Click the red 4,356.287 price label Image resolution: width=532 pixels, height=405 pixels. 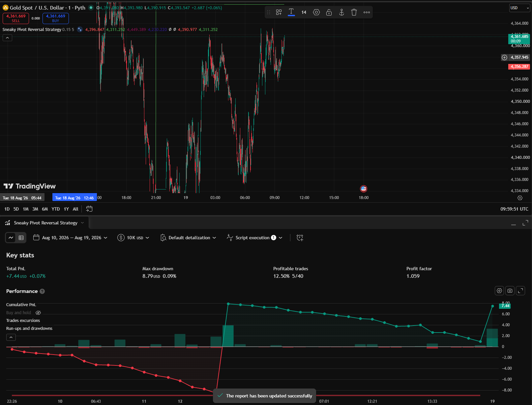(519, 67)
